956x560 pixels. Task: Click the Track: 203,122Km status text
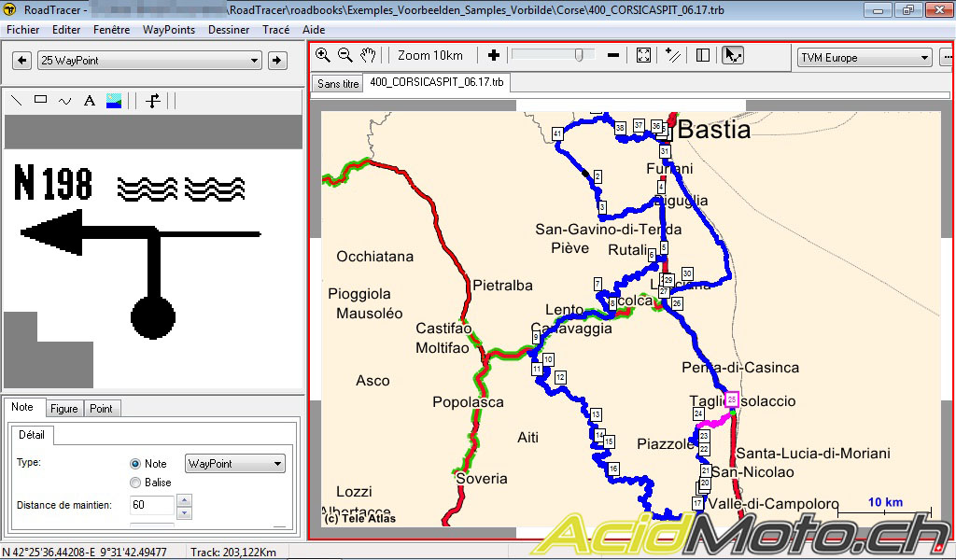pos(232,553)
